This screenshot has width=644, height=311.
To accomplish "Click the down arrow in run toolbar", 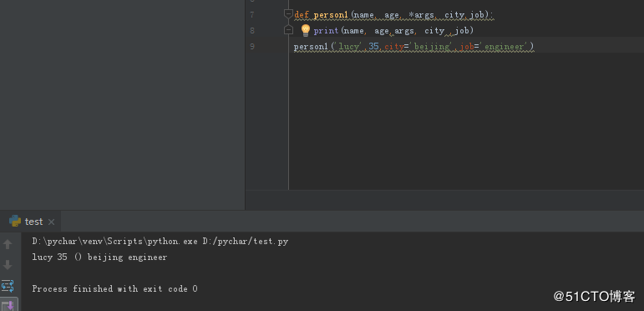I will pyautogui.click(x=8, y=265).
